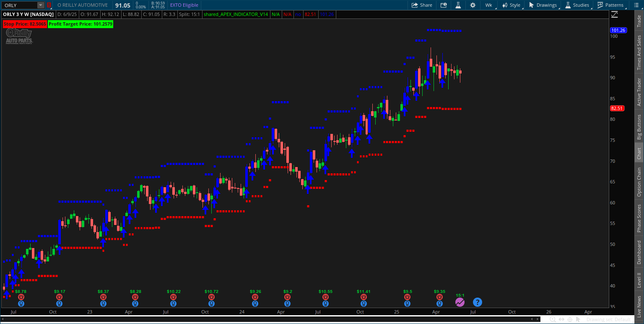Image resolution: width=644 pixels, height=324 pixels.
Task: Click earnings phone icon under $10.72
Action: [211, 297]
